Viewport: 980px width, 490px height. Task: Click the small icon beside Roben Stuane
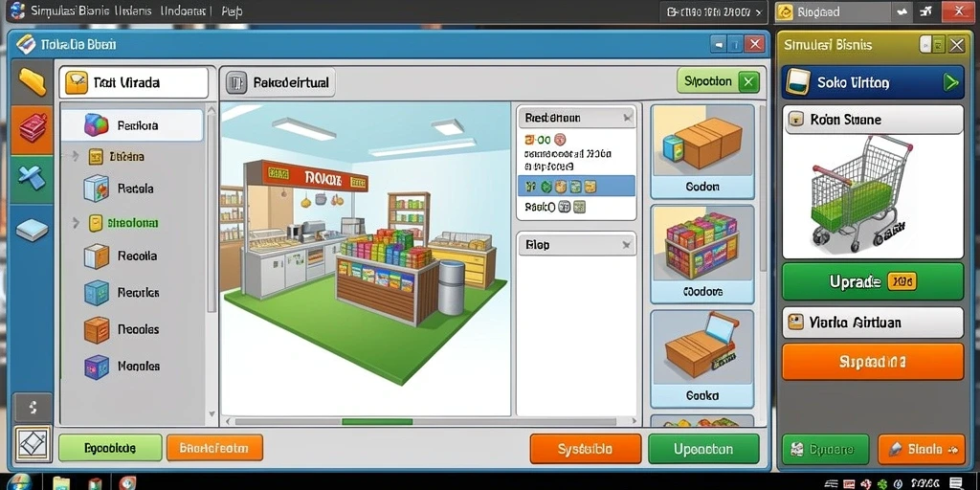coord(795,120)
